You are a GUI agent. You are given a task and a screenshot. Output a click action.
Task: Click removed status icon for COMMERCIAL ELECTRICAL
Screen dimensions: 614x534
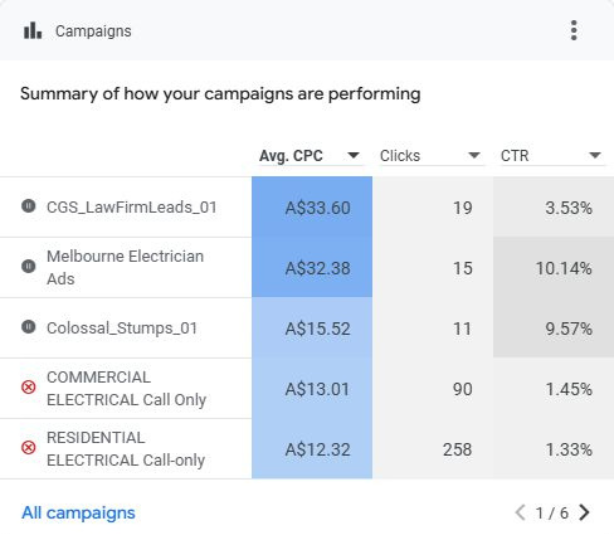28,388
